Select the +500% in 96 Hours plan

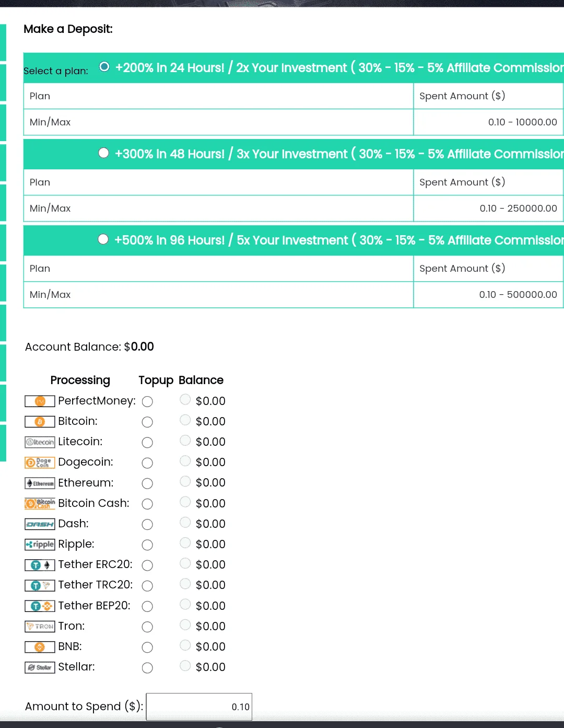pos(103,239)
